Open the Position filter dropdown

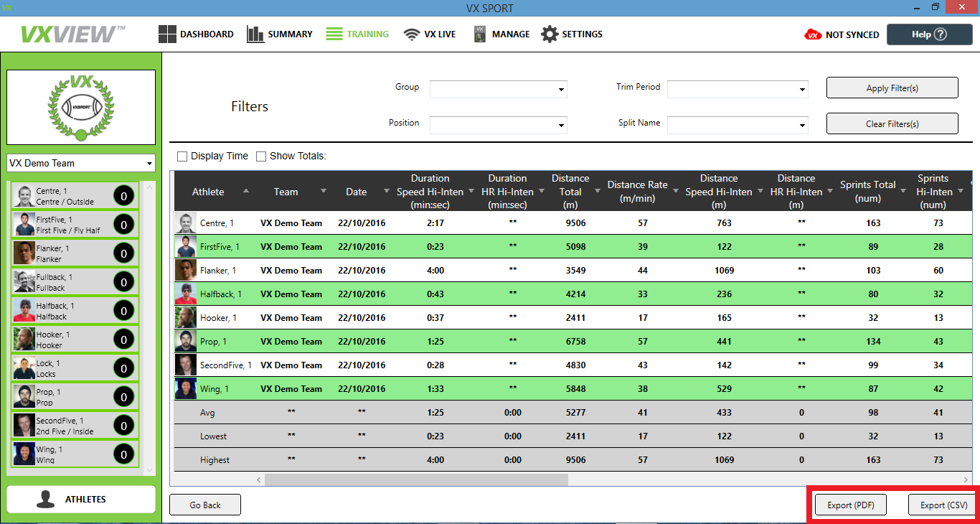click(498, 125)
